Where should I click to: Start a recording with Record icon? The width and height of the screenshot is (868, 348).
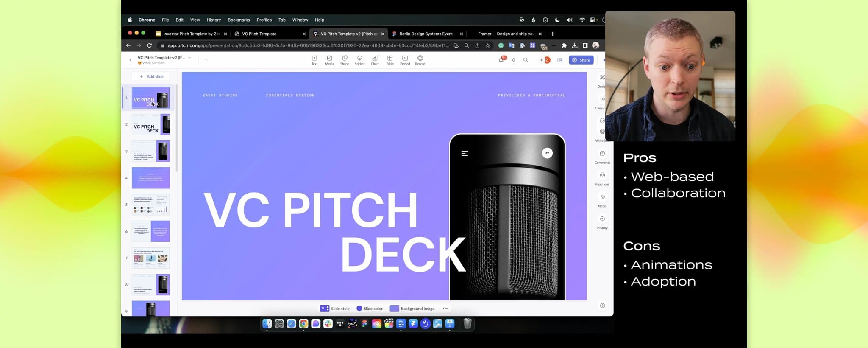click(420, 60)
